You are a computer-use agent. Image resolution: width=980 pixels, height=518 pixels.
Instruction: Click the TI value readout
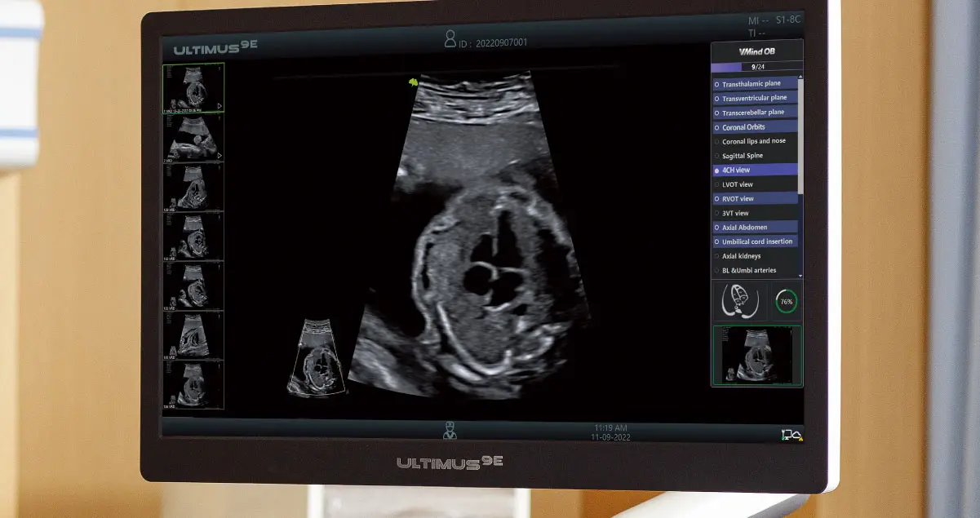(756, 33)
